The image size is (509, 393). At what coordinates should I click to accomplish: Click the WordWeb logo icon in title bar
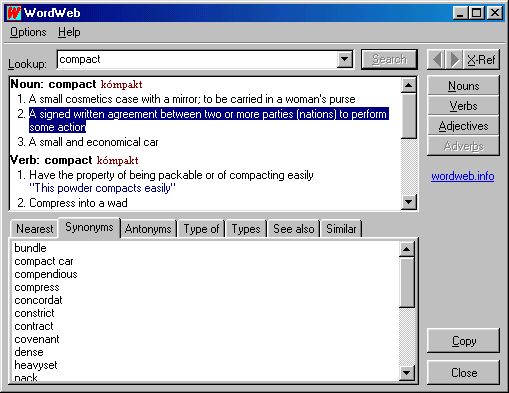pos(14,13)
